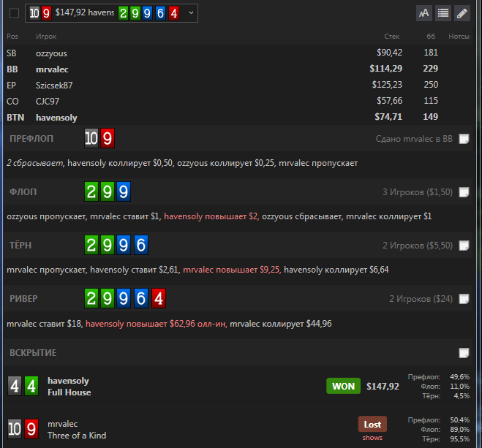Select player Szicsek87 in the EP row

(54, 86)
